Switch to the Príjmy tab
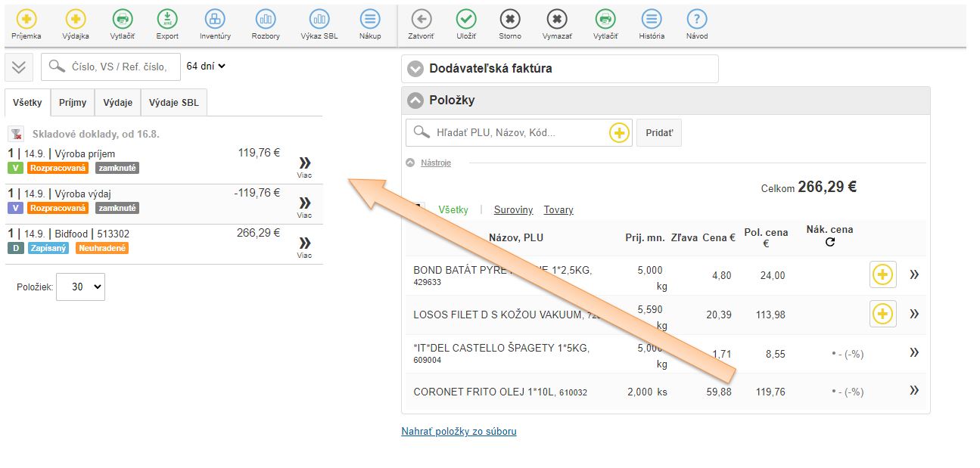Screen dimensions: 980x468 coord(73,103)
